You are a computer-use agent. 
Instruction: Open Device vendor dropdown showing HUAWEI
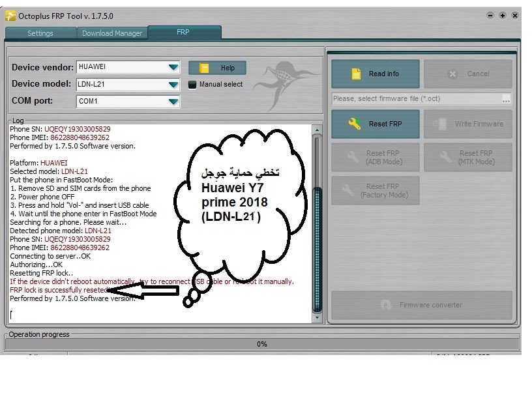pyautogui.click(x=128, y=67)
